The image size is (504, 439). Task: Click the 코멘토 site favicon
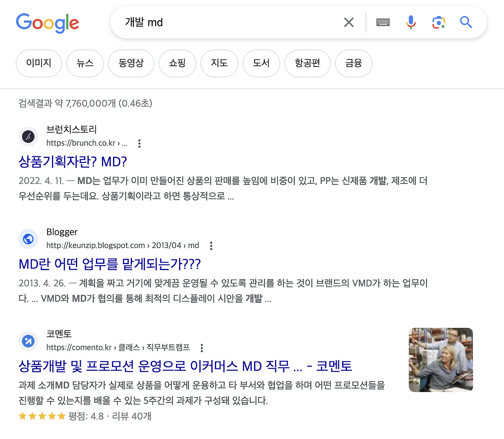click(x=28, y=341)
